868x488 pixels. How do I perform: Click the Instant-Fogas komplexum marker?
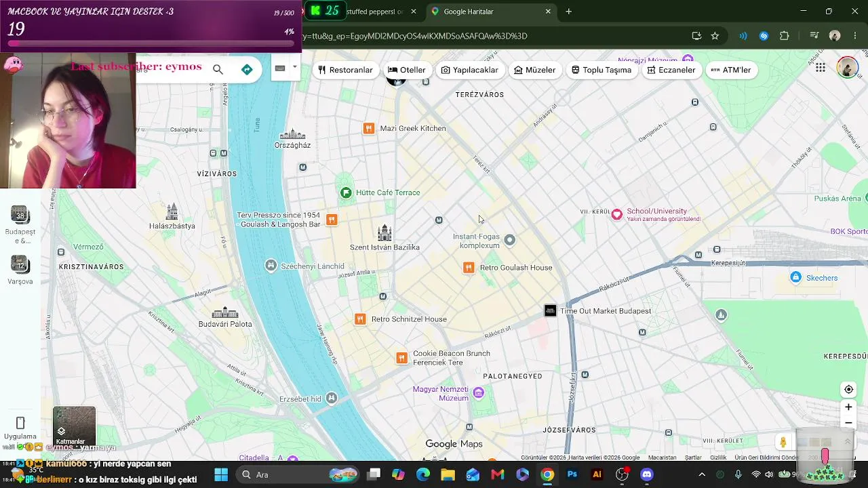[x=510, y=240]
